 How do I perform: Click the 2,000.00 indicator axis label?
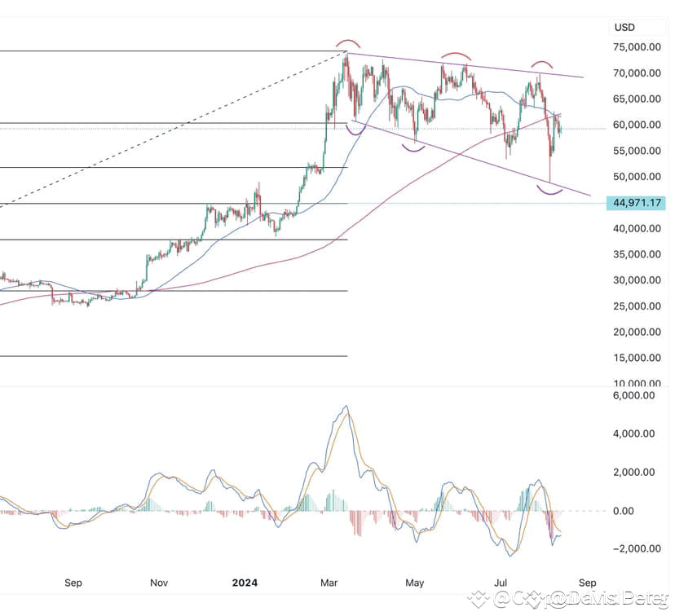[633, 473]
